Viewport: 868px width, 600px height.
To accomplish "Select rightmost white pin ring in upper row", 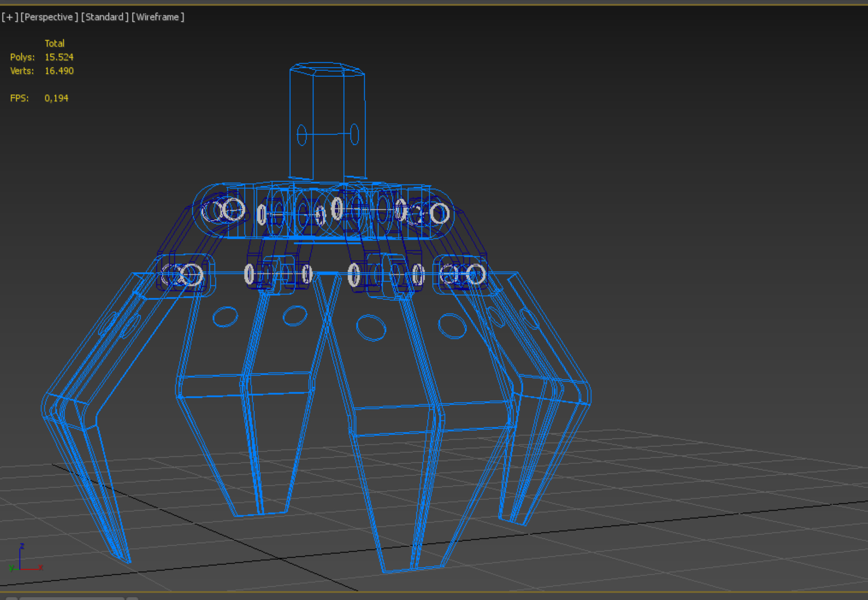I will (439, 213).
